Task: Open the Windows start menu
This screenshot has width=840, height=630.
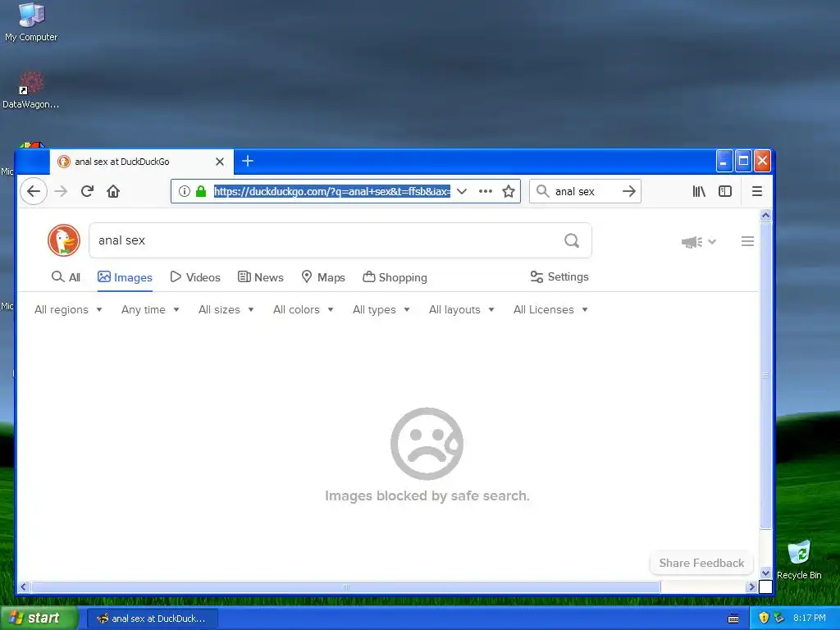Action: click(39, 619)
